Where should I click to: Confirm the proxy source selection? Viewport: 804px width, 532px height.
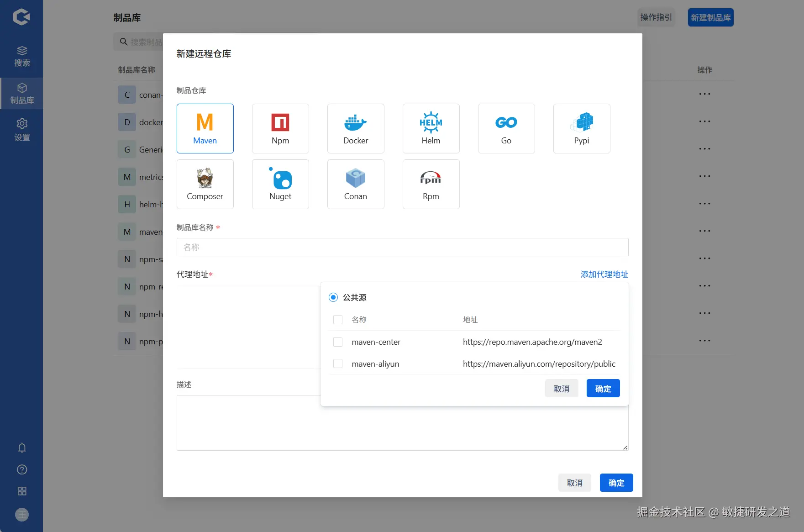coord(603,389)
